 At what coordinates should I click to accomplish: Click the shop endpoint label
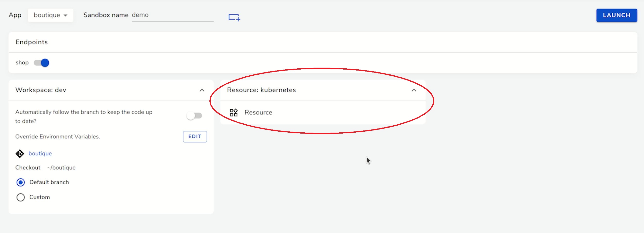22,63
